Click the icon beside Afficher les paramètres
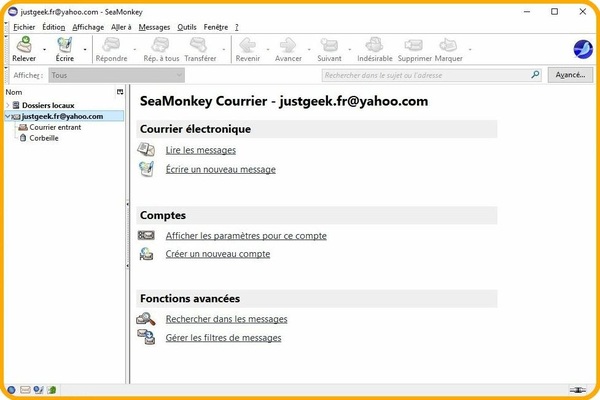Screen dimensions: 600x400 tap(146, 235)
